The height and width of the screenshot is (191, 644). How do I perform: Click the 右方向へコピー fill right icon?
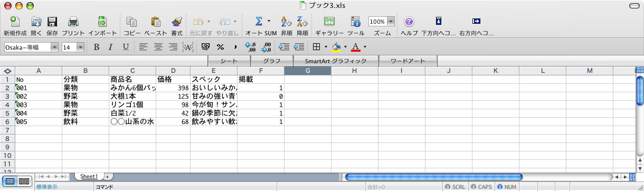(x=476, y=22)
